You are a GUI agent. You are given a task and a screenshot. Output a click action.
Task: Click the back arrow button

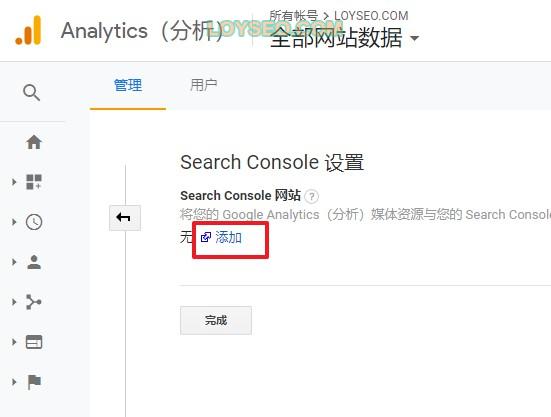(125, 218)
